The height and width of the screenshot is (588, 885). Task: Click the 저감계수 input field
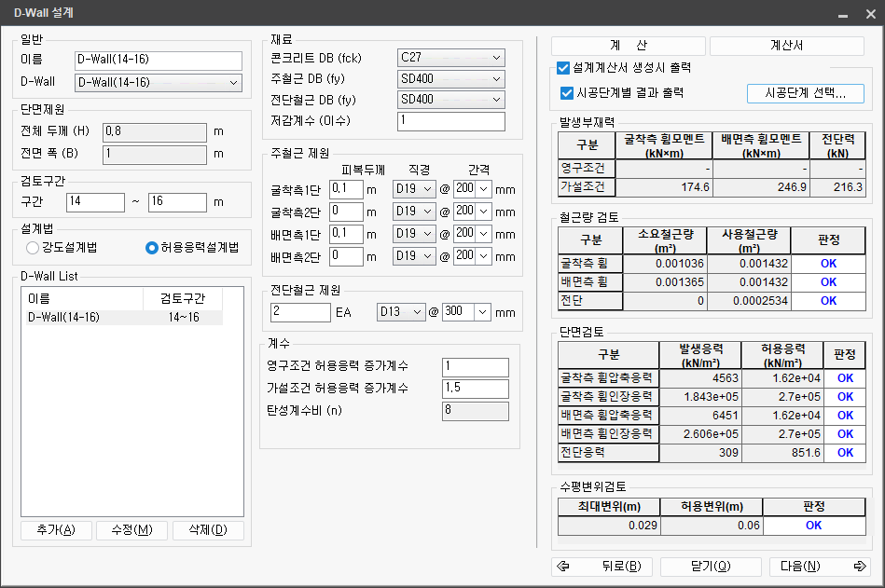[x=450, y=121]
